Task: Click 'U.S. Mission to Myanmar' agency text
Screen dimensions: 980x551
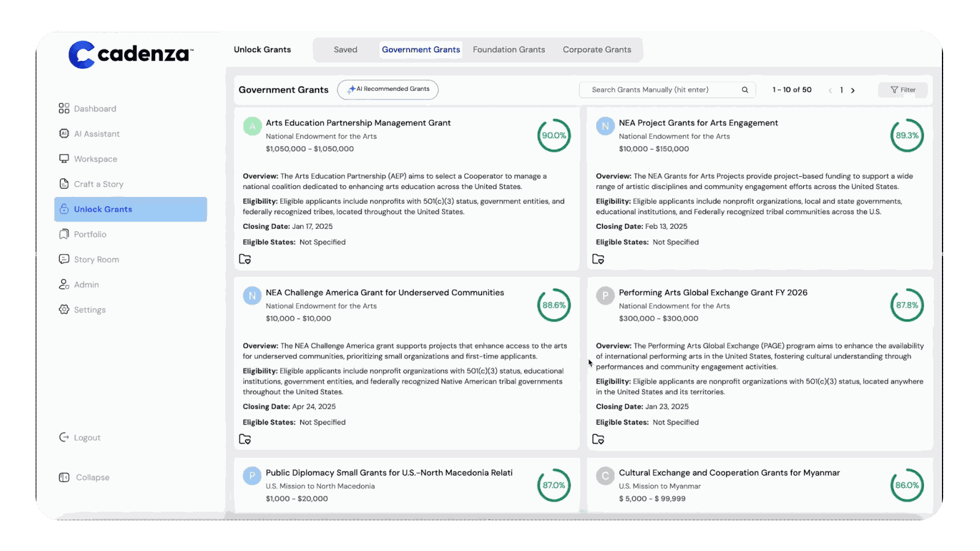Action: coord(659,486)
